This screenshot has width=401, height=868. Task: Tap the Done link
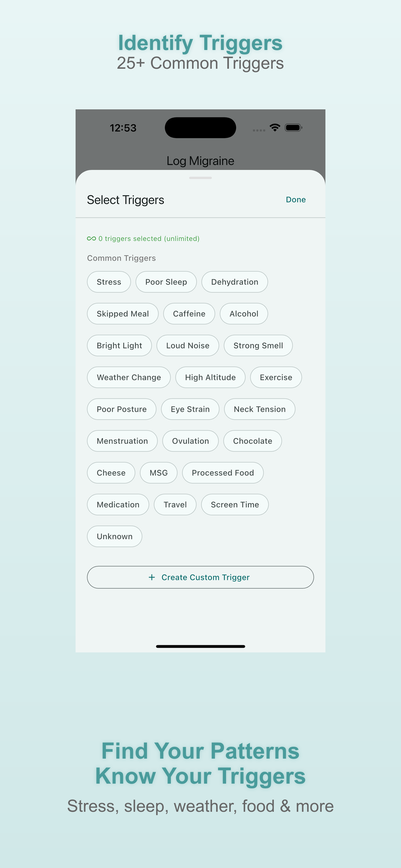(x=296, y=199)
